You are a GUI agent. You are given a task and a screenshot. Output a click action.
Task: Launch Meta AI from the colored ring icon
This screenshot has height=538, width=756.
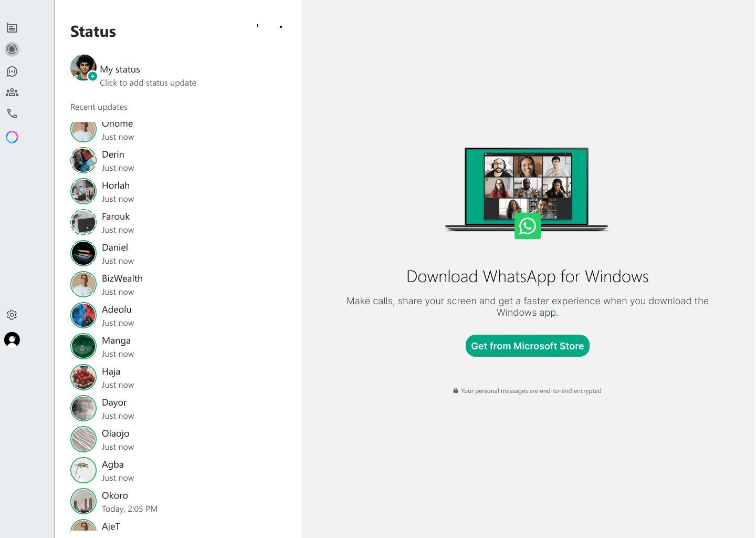click(x=12, y=137)
